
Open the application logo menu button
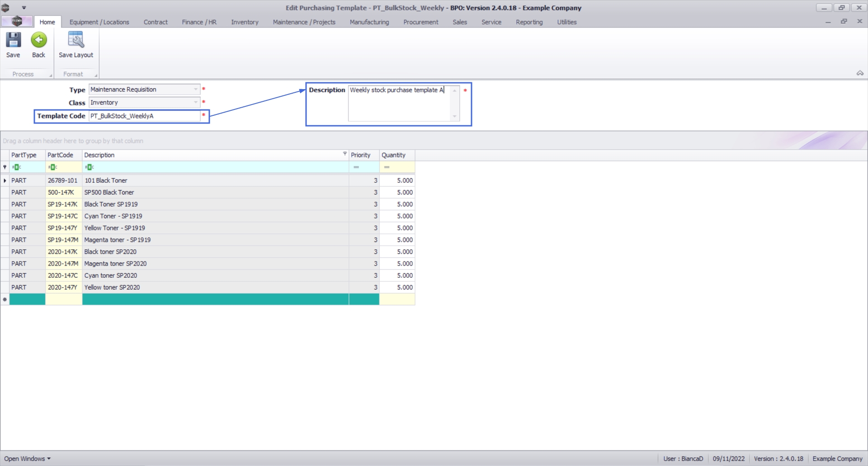pyautogui.click(x=17, y=21)
